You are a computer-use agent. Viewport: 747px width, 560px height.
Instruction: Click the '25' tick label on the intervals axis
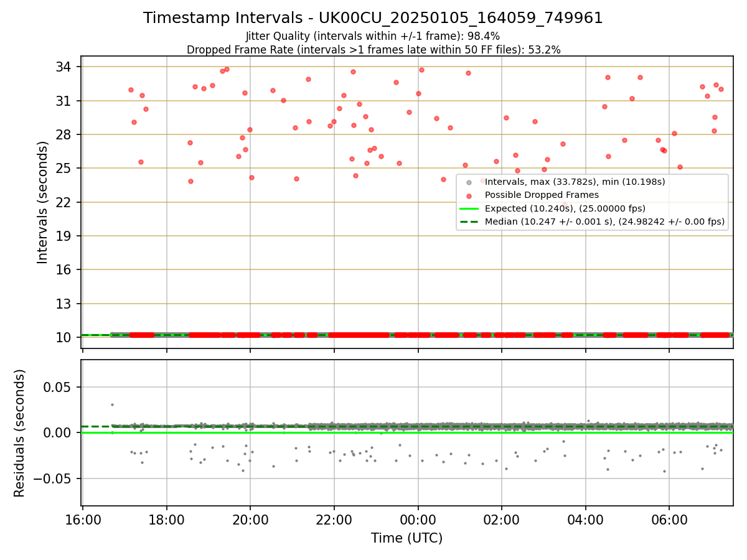tap(64, 168)
